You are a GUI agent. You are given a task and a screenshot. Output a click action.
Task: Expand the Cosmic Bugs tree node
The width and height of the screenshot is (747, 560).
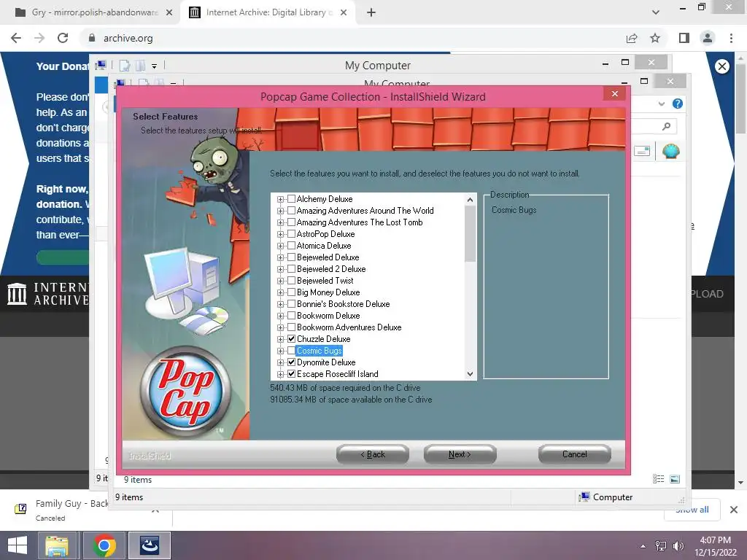pyautogui.click(x=281, y=351)
